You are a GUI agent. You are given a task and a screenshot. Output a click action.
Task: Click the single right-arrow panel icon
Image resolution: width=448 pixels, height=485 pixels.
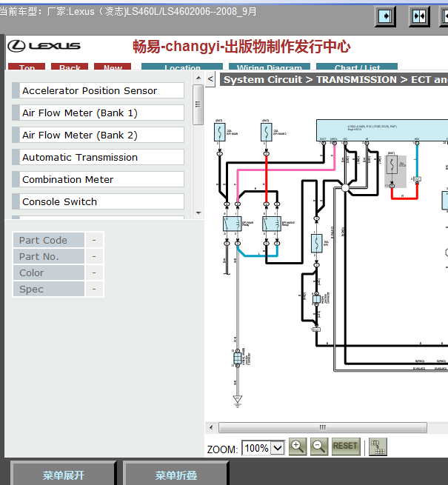point(385,16)
